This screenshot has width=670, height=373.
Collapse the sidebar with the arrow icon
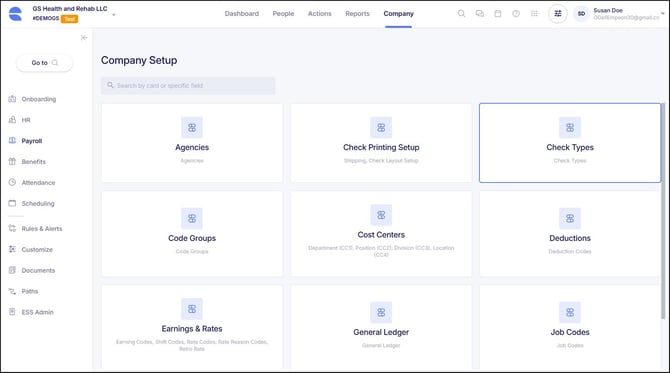pos(84,38)
